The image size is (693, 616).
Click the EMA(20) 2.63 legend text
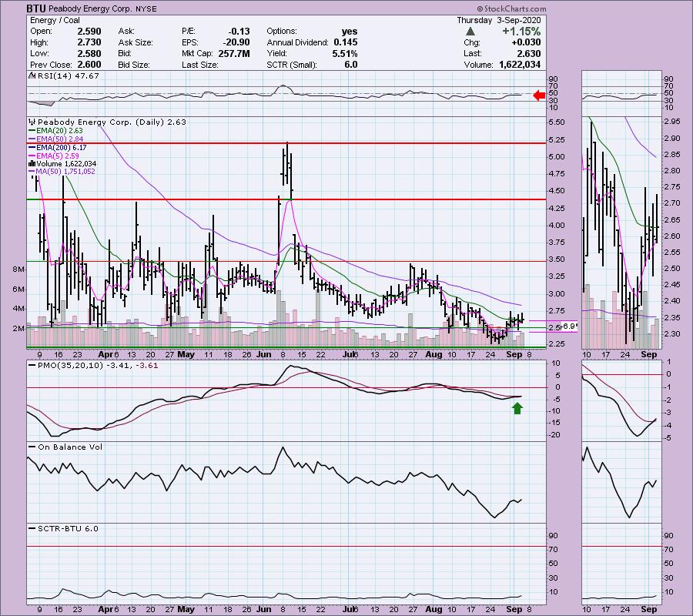click(59, 131)
